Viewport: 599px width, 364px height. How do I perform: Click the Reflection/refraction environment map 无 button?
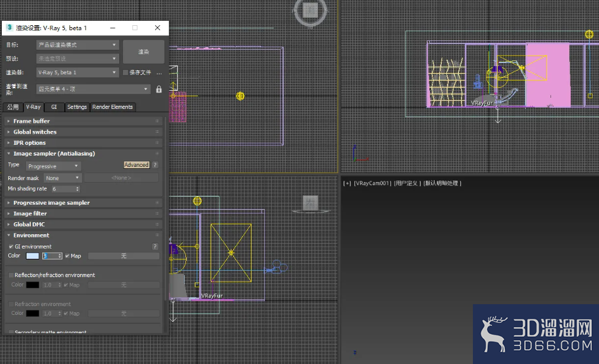point(124,285)
